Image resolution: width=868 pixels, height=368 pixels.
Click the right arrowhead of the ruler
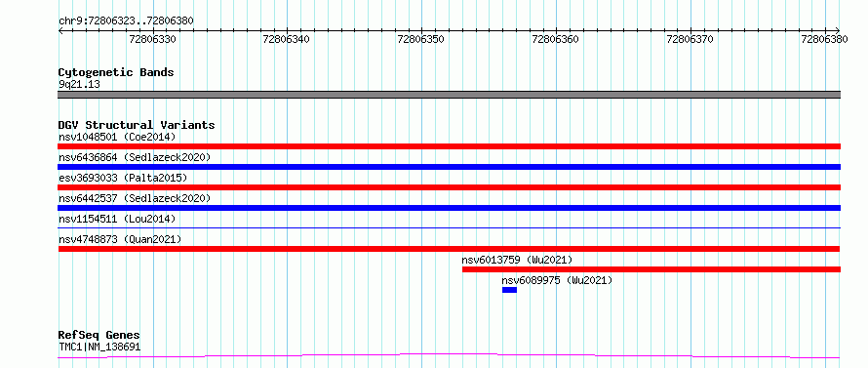tap(838, 30)
